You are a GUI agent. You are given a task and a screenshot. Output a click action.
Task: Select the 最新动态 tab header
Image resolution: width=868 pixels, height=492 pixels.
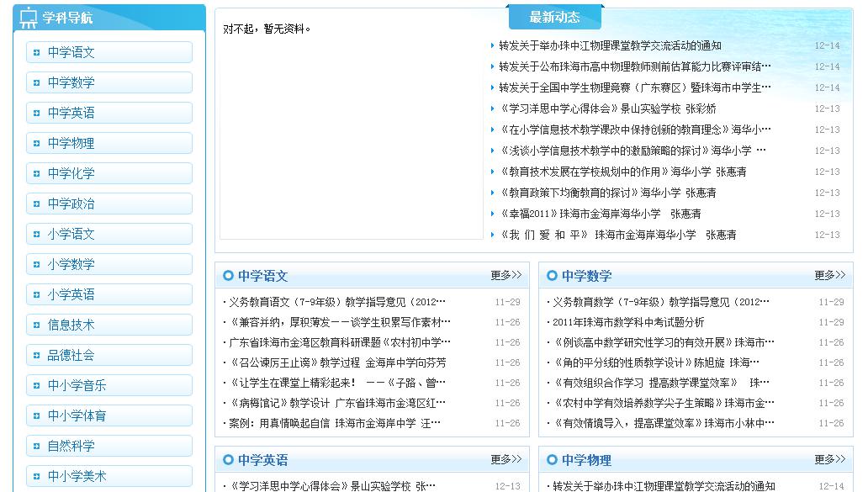point(554,17)
